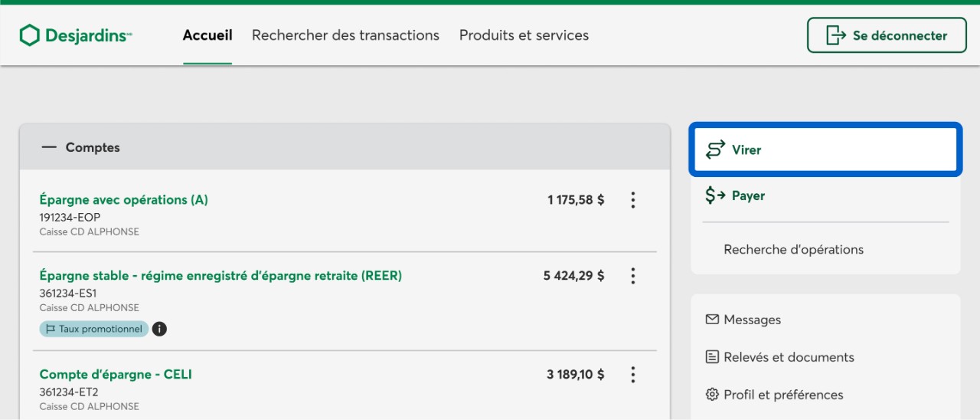Open Épargne avec opérations (A) account
Image resolution: width=980 pixels, height=420 pixels.
coord(123,200)
